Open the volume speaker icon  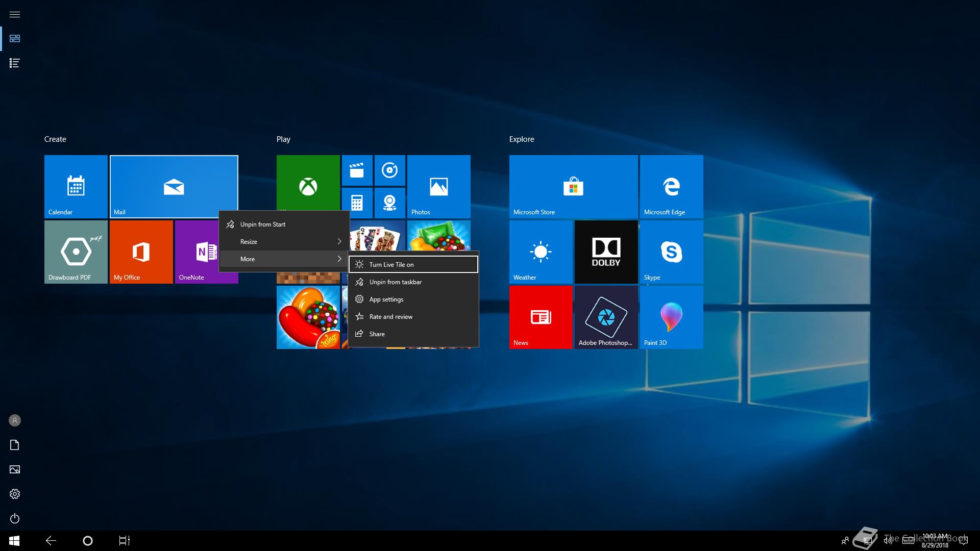coord(888,541)
